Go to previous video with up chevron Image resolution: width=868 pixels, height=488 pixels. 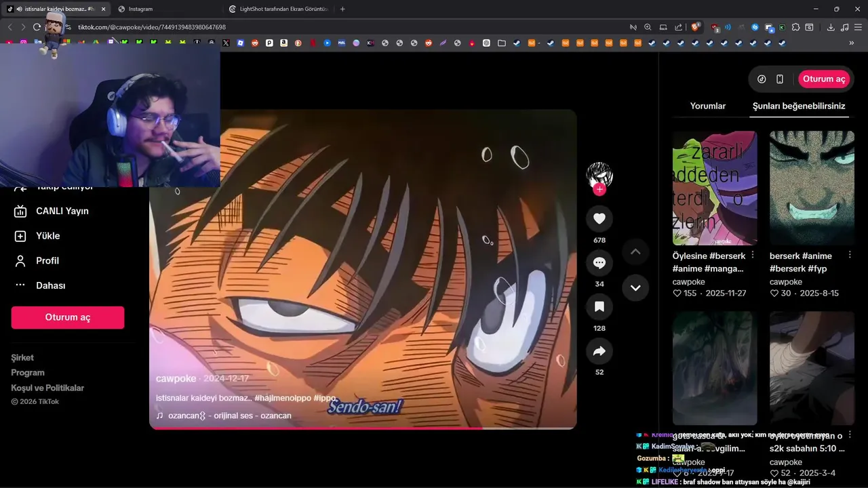[x=635, y=251]
